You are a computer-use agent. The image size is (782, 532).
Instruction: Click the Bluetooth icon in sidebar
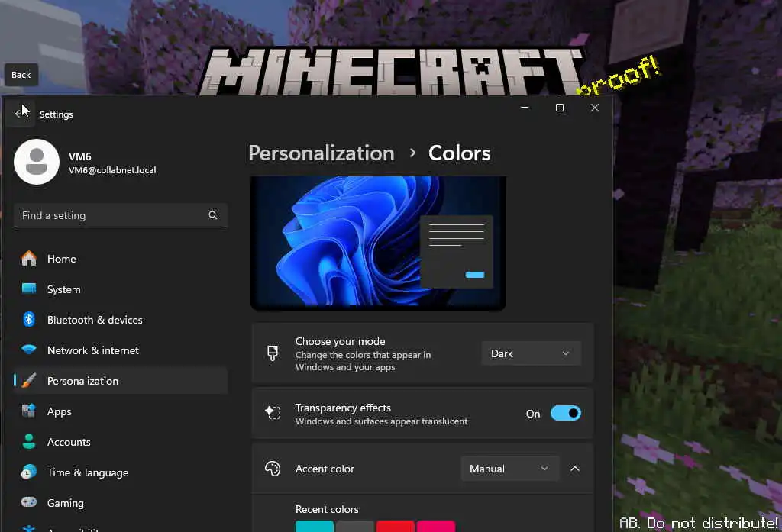point(29,319)
